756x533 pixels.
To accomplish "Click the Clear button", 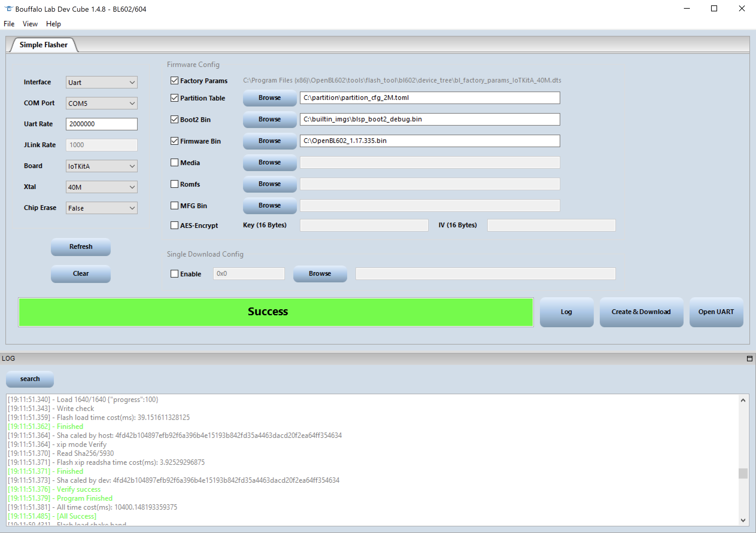I will coord(81,274).
